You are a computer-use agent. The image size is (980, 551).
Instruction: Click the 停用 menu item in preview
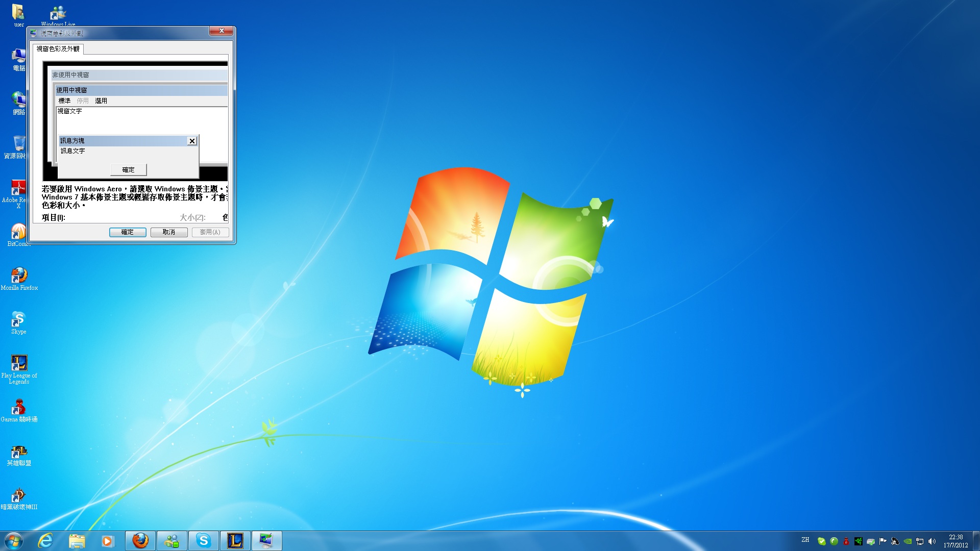click(x=83, y=101)
